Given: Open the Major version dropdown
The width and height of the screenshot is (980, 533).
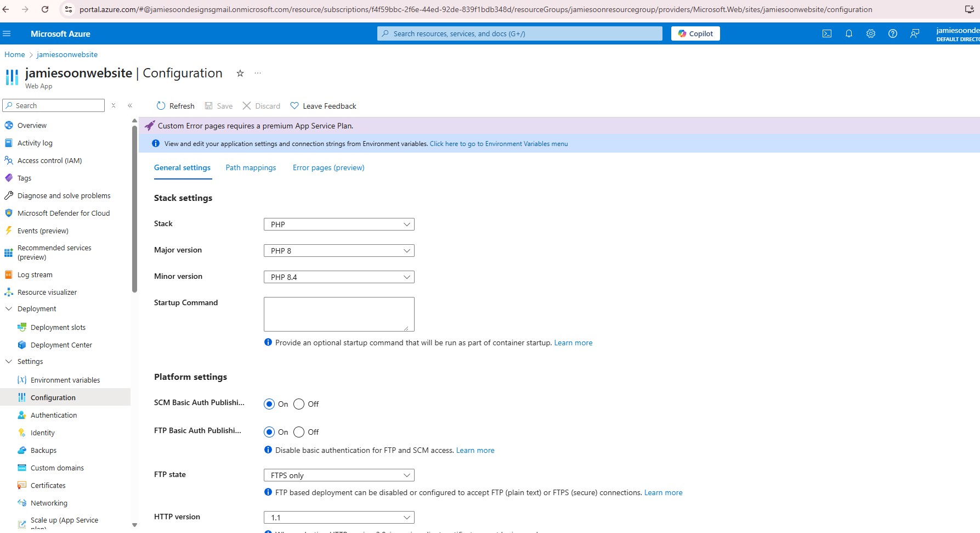Looking at the screenshot, I should 339,250.
